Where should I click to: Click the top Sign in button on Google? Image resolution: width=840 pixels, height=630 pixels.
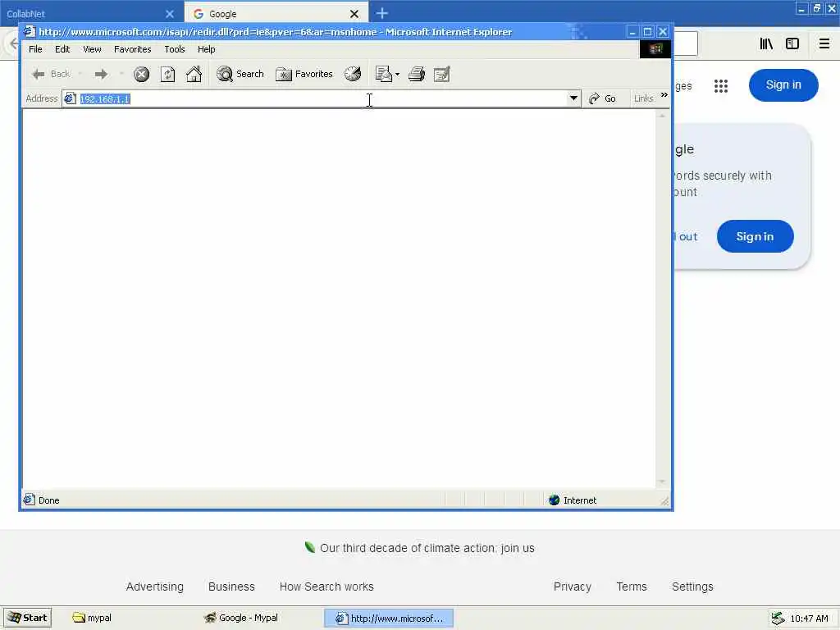tap(783, 84)
